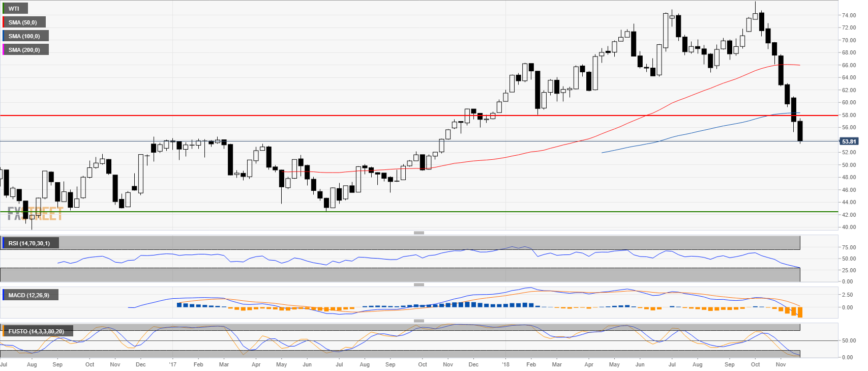Grab the divider handle above the RSI pane
The image size is (868, 371).
pyautogui.click(x=418, y=233)
